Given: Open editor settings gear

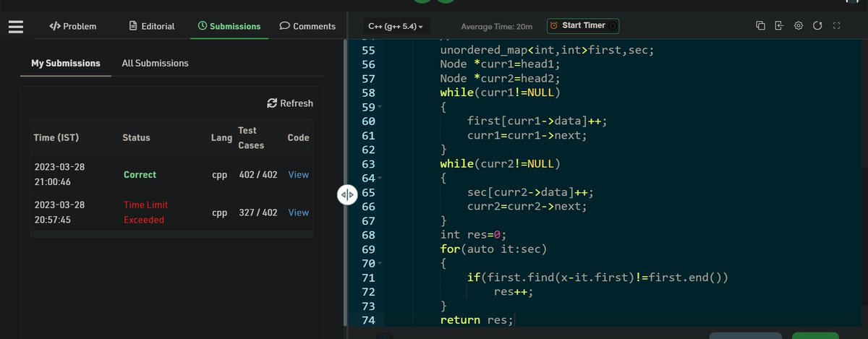Looking at the screenshot, I should coord(799,26).
